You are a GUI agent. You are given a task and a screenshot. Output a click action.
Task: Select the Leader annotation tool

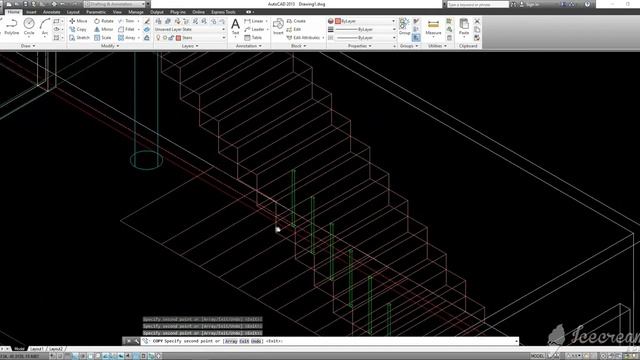pos(255,29)
